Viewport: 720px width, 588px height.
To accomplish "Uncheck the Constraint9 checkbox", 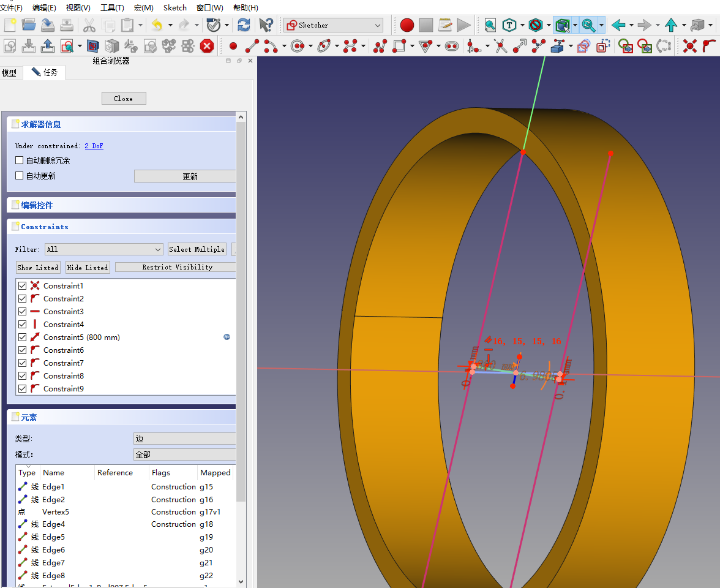I will click(22, 388).
